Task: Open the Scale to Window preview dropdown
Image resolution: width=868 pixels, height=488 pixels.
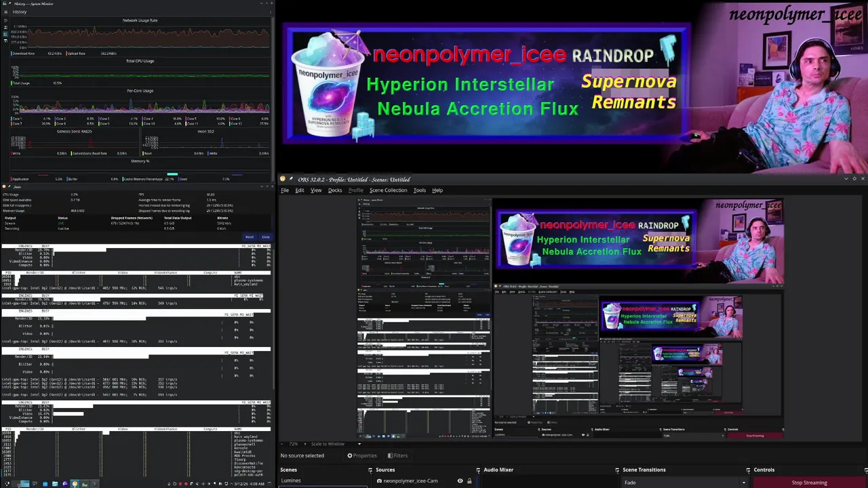Action: click(336, 444)
